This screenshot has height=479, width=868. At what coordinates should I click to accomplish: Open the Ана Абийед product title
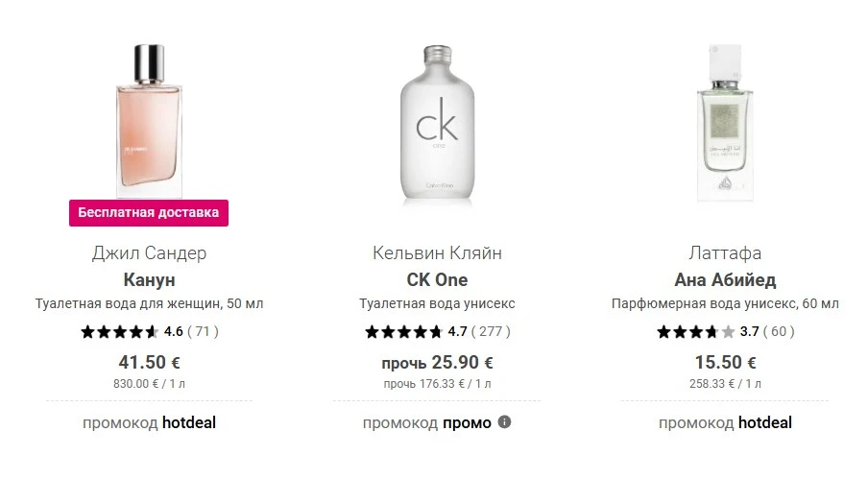click(725, 280)
